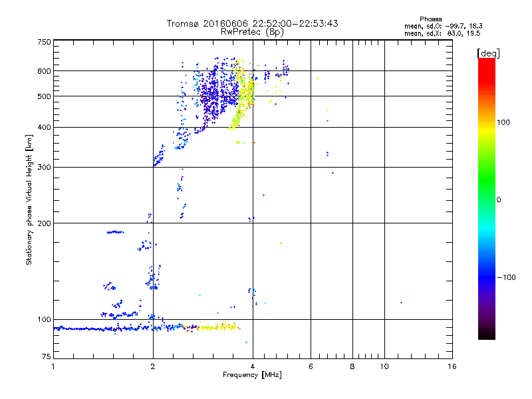
Task: Click the y-axis tick label '600'
Action: point(44,71)
